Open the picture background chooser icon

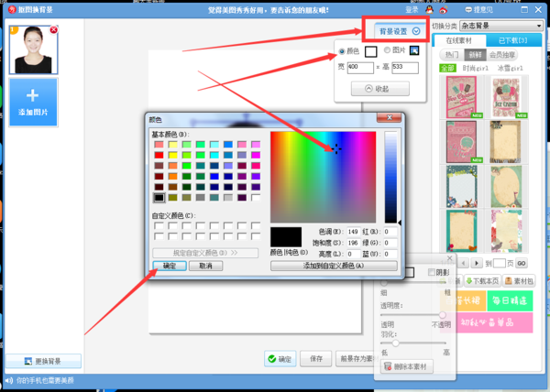point(414,50)
